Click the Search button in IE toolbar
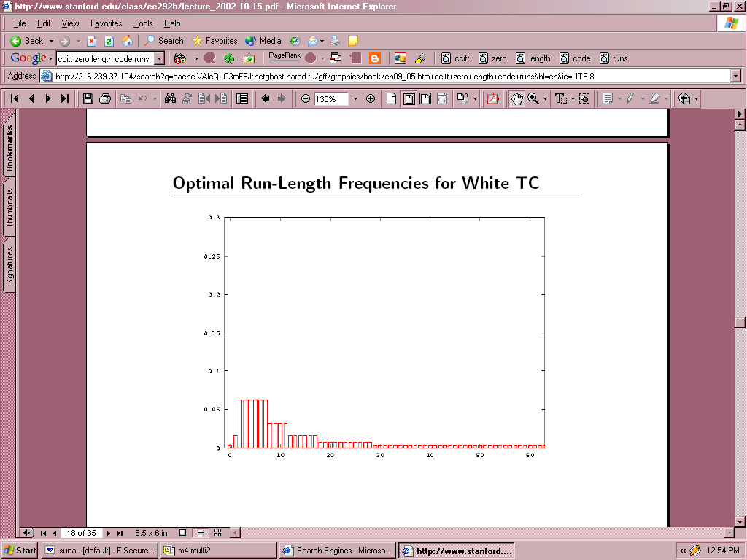The height and width of the screenshot is (560, 747). click(x=163, y=41)
